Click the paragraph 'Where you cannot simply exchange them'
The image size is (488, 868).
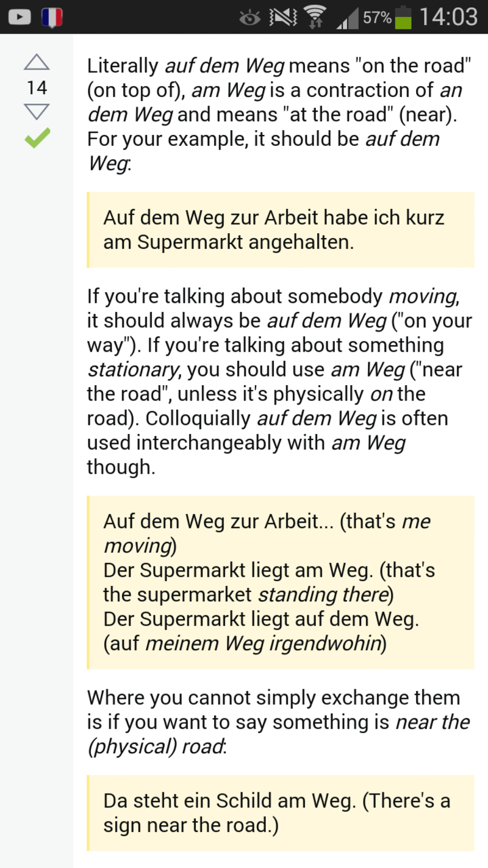(278, 722)
